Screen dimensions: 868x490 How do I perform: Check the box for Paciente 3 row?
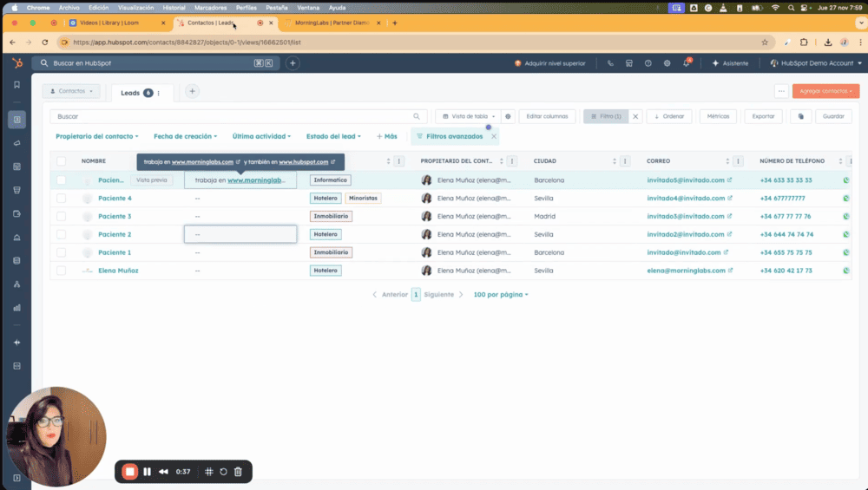click(61, 216)
